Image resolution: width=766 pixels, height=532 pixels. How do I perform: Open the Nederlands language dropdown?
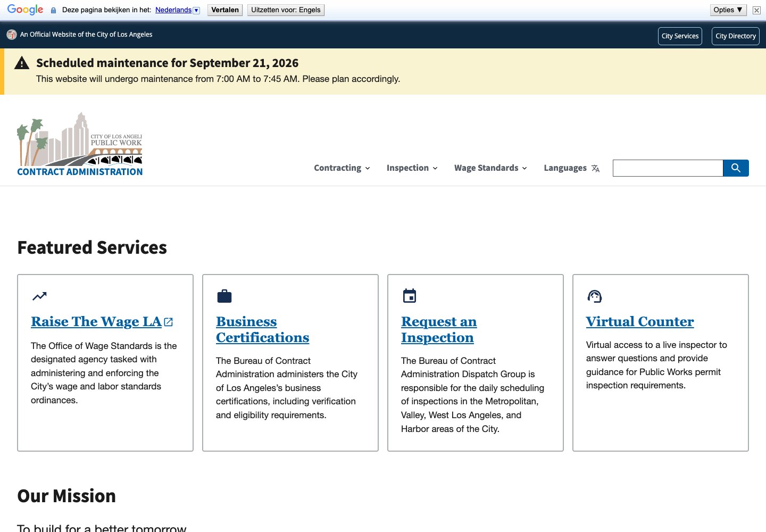[178, 10]
